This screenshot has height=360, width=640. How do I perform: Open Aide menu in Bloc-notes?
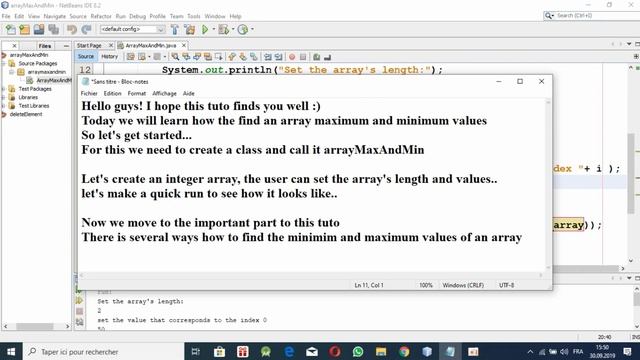(x=188, y=93)
